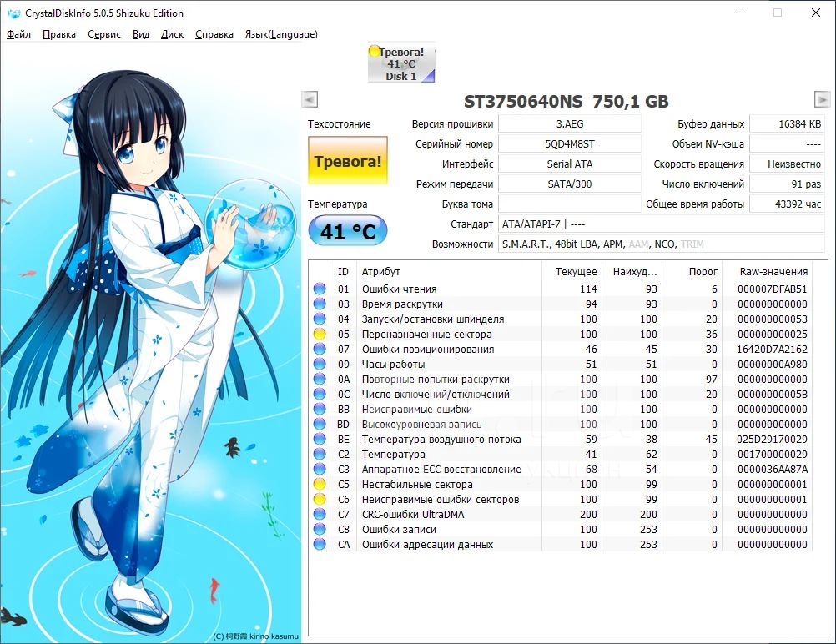The height and width of the screenshot is (644, 836).
Task: Select attribute text Ошибки позиционирования
Action: tap(428, 350)
